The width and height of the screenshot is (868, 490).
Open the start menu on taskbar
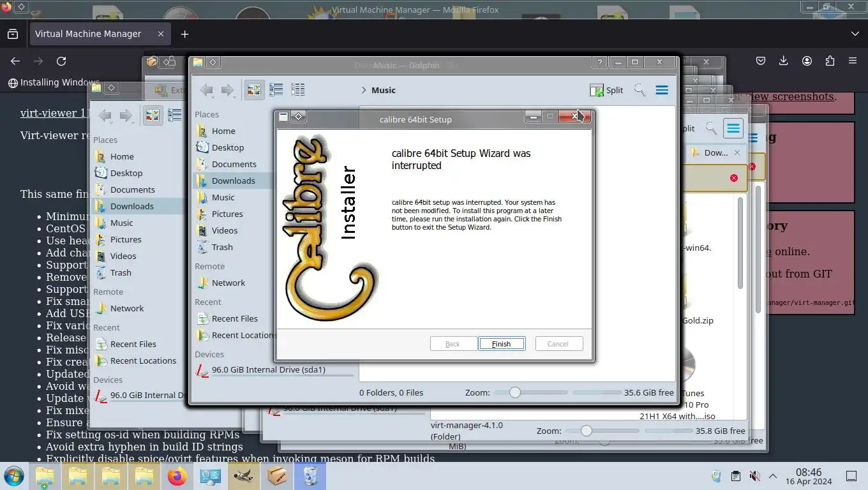click(13, 476)
